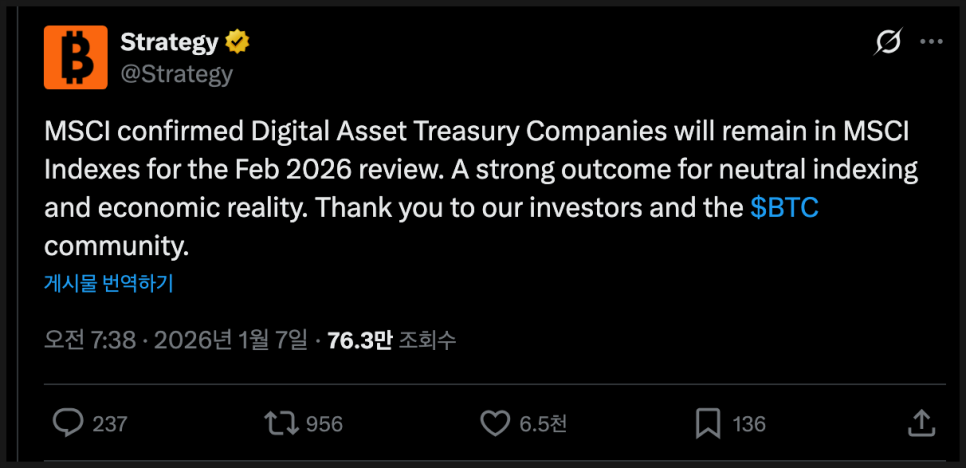Open the Strategy display name profile link

click(169, 42)
